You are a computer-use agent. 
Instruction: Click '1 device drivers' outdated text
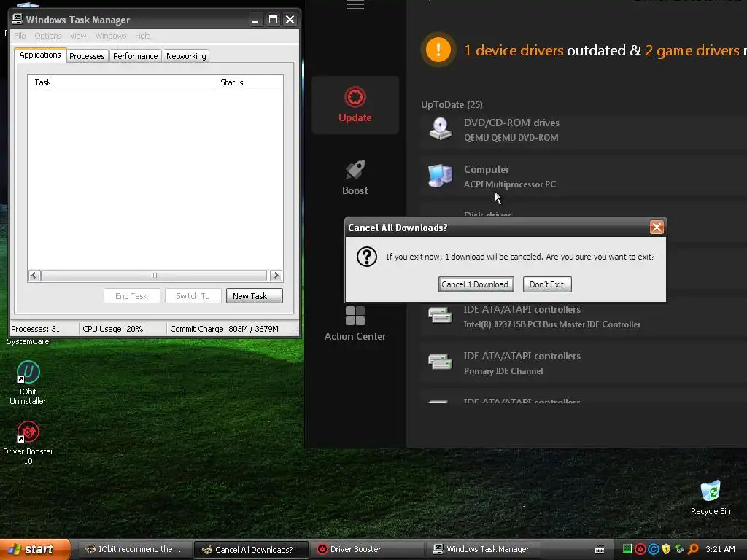[x=514, y=50]
